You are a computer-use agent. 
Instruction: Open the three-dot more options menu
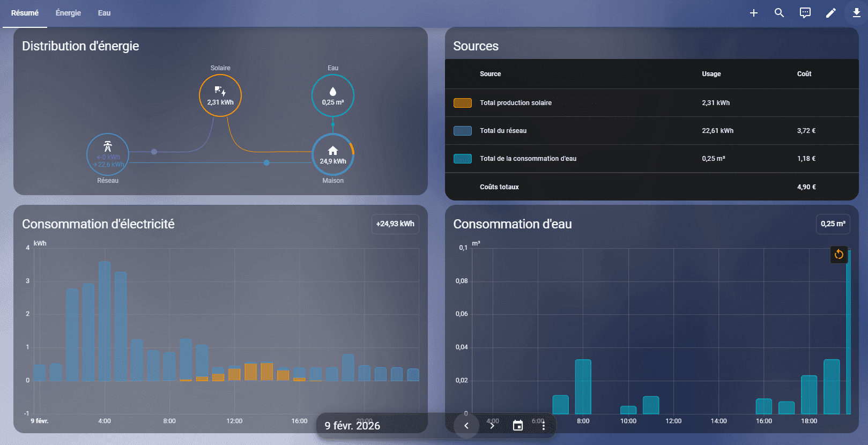[x=544, y=426]
